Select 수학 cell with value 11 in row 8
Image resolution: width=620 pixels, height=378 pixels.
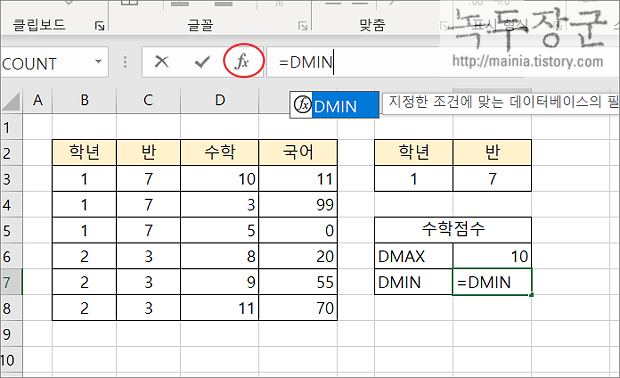[220, 308]
